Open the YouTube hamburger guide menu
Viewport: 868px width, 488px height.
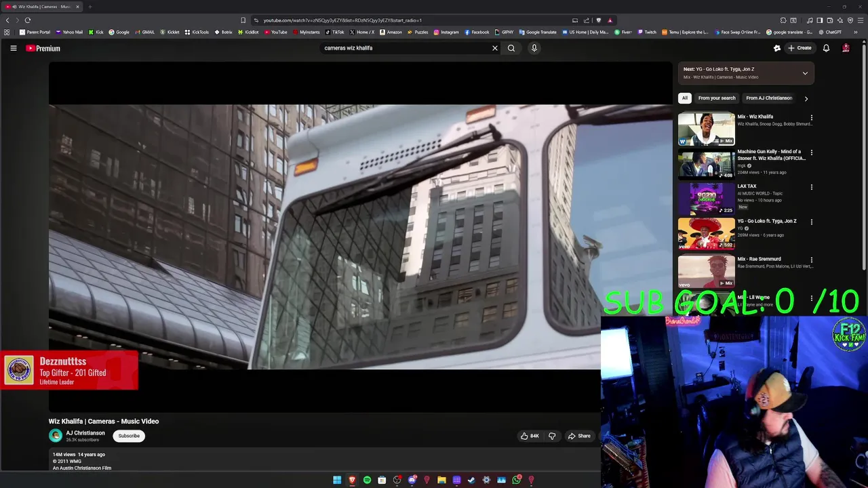click(13, 48)
